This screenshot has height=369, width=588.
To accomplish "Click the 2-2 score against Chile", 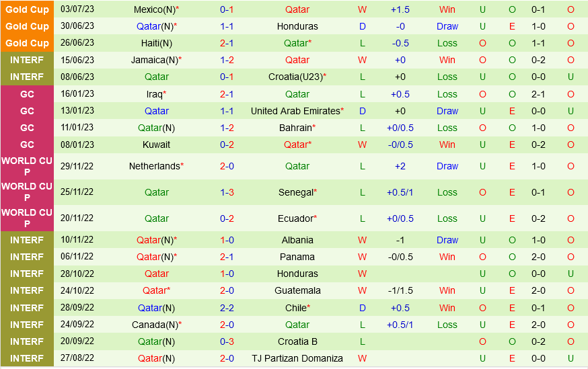I will point(227,308).
